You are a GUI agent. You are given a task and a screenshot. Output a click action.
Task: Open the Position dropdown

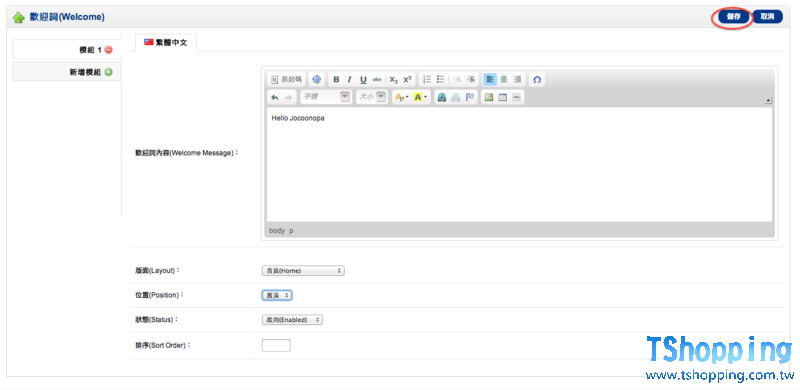[x=277, y=295]
